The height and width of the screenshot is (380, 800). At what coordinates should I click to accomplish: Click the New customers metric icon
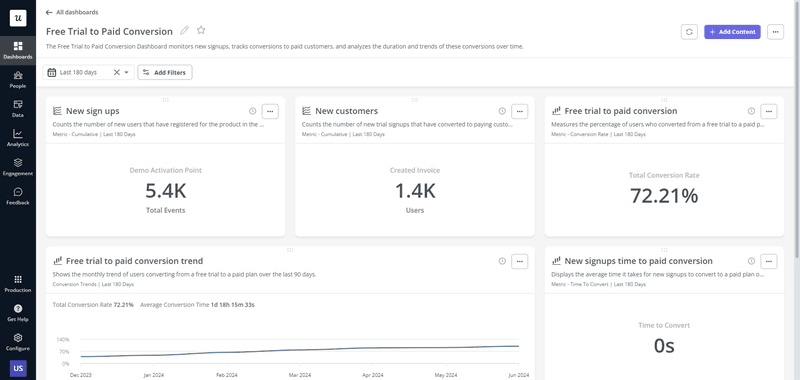[307, 111]
